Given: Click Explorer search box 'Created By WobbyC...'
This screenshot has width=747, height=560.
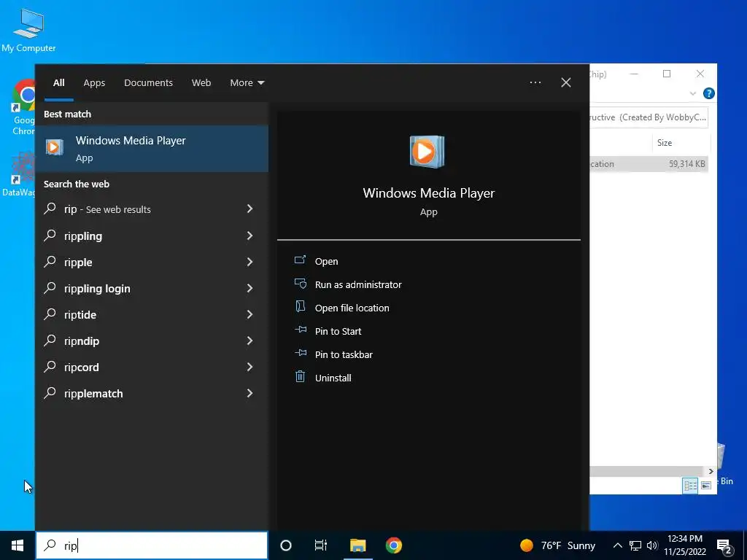Looking at the screenshot, I should [x=649, y=117].
